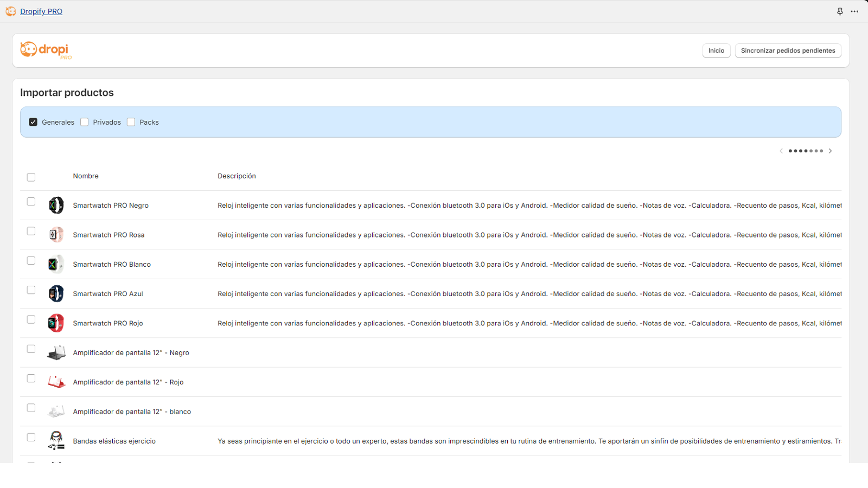Open Smartwatch PRO Negro product image

point(56,206)
